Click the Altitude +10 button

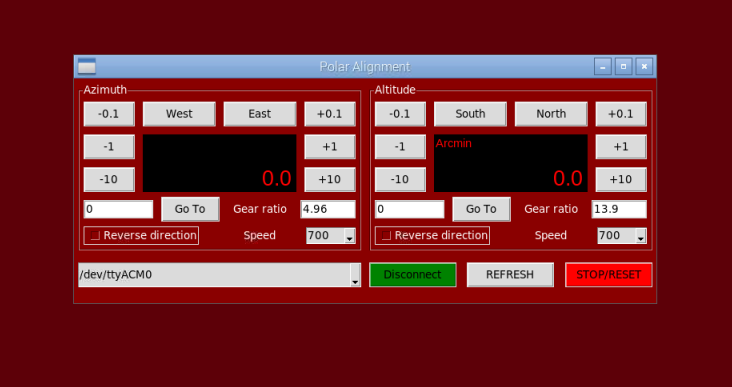621,179
